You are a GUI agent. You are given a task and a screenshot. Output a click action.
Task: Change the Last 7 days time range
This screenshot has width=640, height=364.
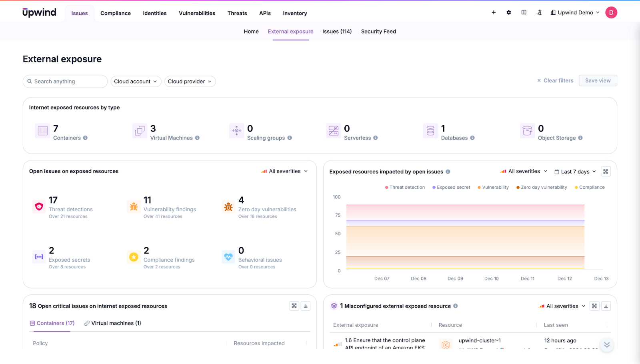575,171
